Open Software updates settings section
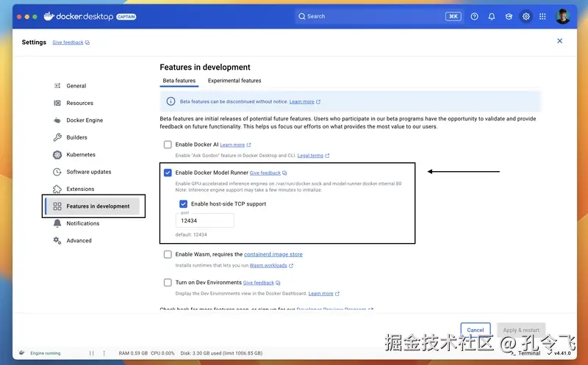588x365 pixels. [x=88, y=172]
